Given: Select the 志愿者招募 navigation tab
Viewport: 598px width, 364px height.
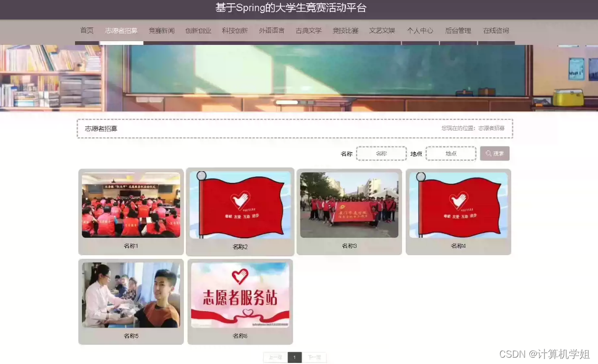Looking at the screenshot, I should tap(121, 31).
